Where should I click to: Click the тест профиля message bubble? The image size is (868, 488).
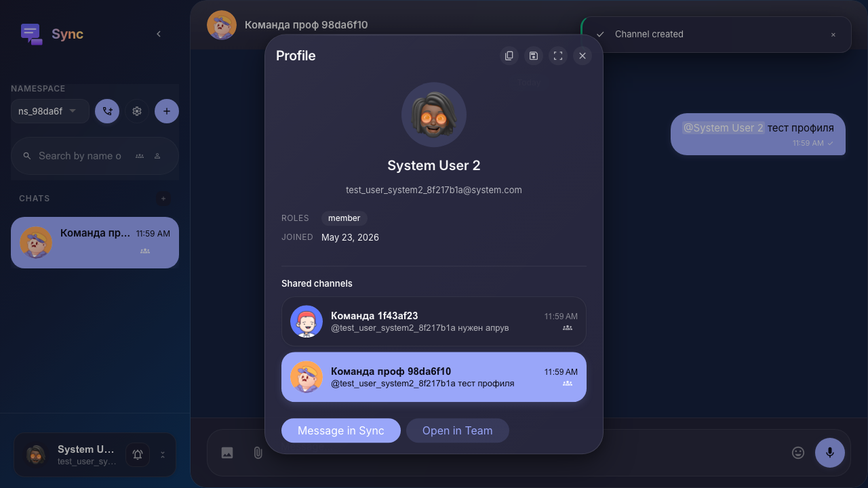758,134
